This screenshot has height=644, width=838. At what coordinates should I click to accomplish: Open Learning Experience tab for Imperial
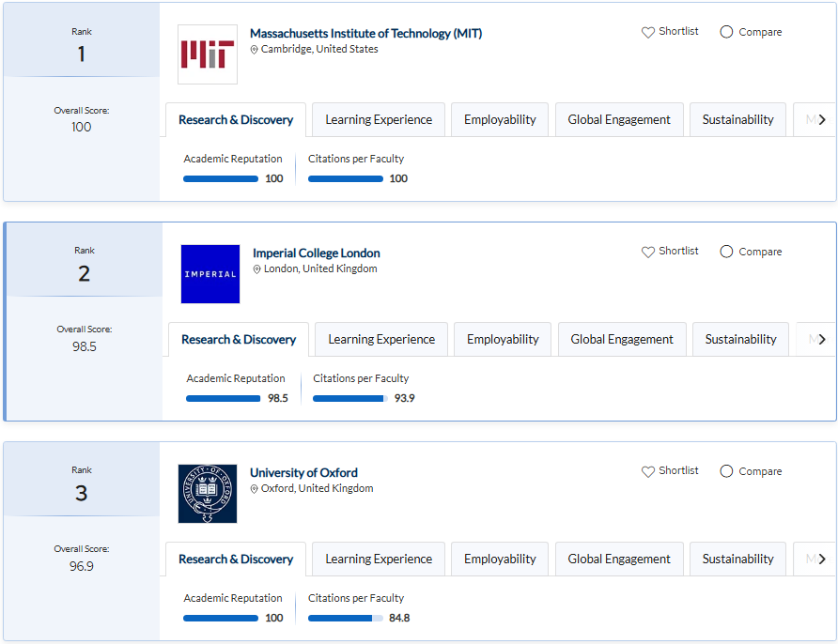(381, 339)
